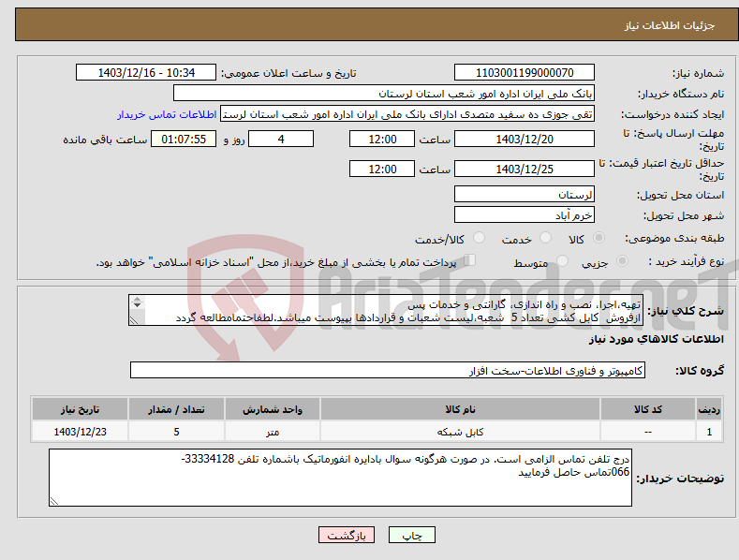
Task: Click the ردیف column header
Action: [709, 409]
